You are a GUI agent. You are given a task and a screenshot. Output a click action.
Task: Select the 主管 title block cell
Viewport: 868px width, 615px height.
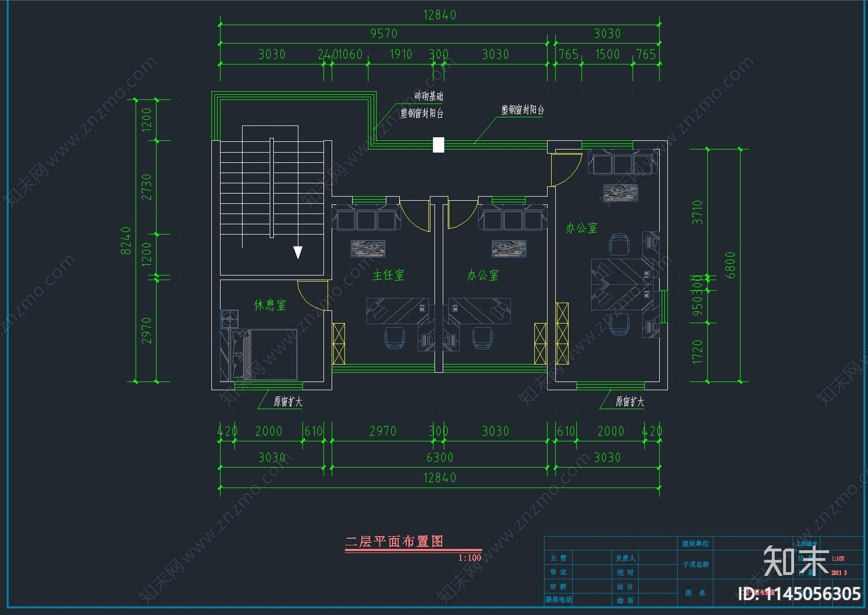[558, 558]
